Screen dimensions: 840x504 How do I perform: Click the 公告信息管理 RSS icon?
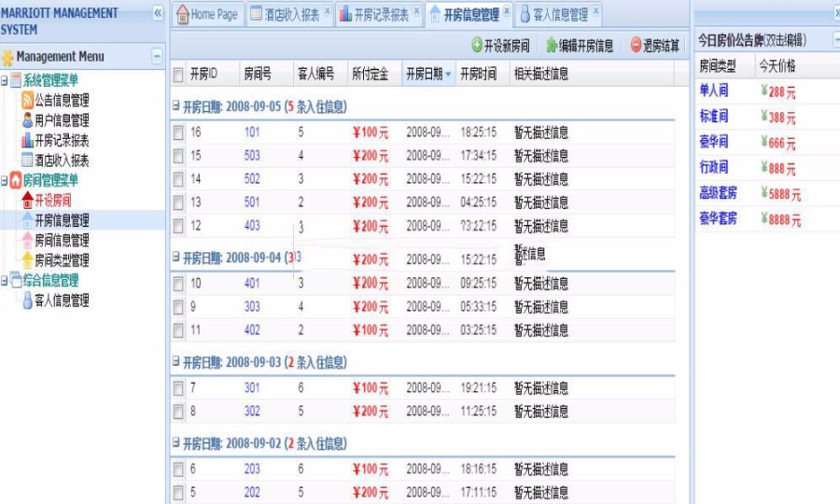click(x=27, y=100)
